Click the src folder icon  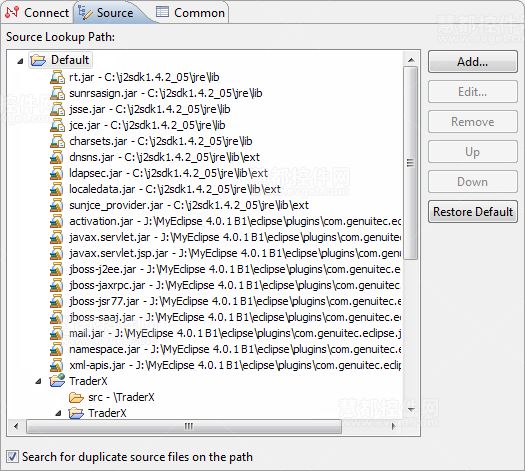point(76,397)
